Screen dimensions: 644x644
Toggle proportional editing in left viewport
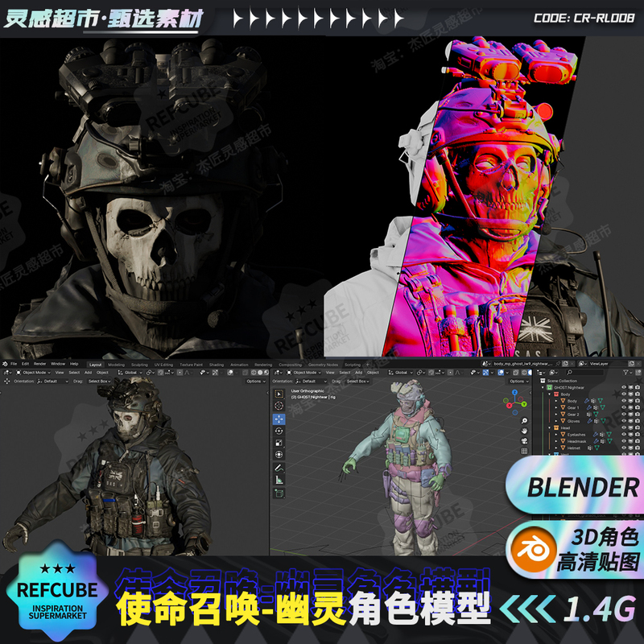point(180,373)
